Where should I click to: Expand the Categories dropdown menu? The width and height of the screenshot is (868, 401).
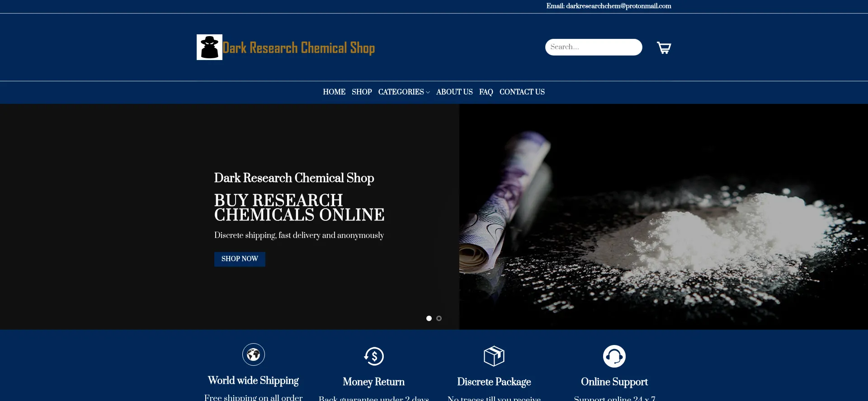point(404,92)
